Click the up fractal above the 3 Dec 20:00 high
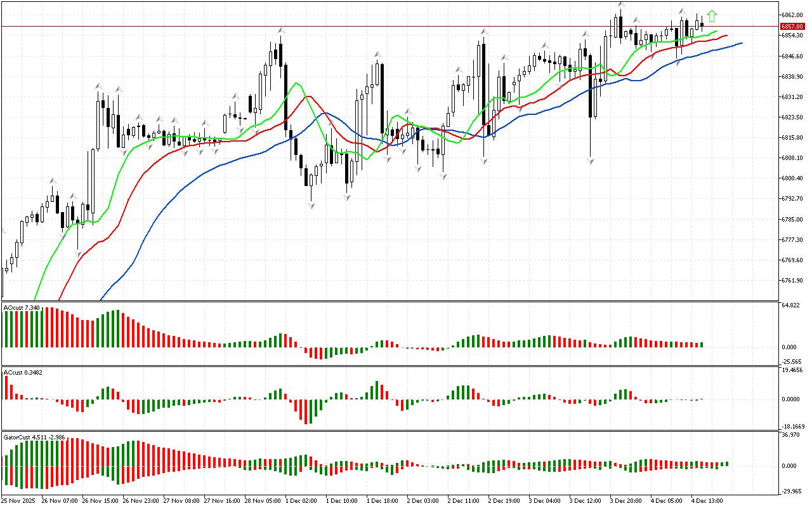 click(621, 4)
